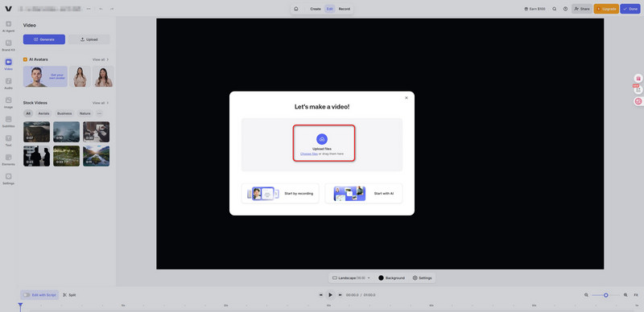Select the Nature stock video filter
Image resolution: width=644 pixels, height=312 pixels.
85,113
